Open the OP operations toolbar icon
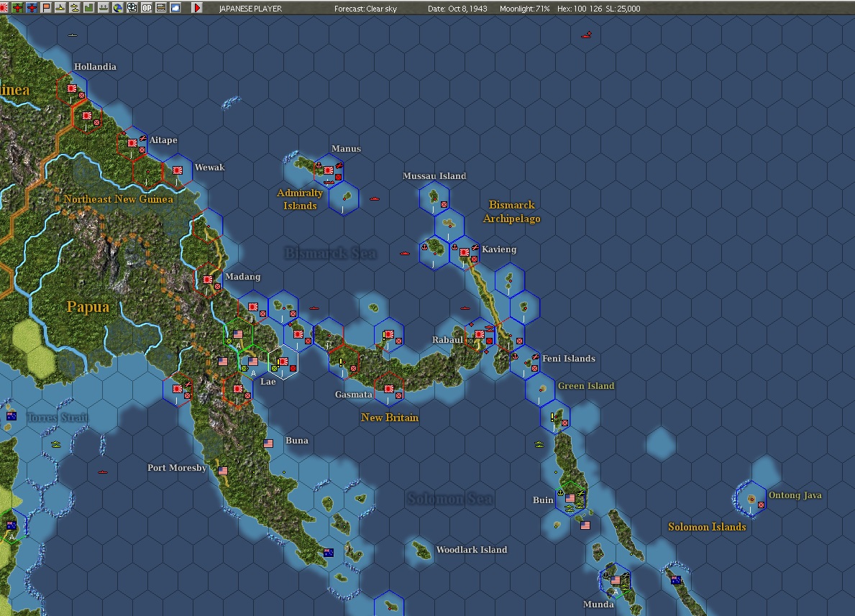The height and width of the screenshot is (616, 855). [147, 8]
